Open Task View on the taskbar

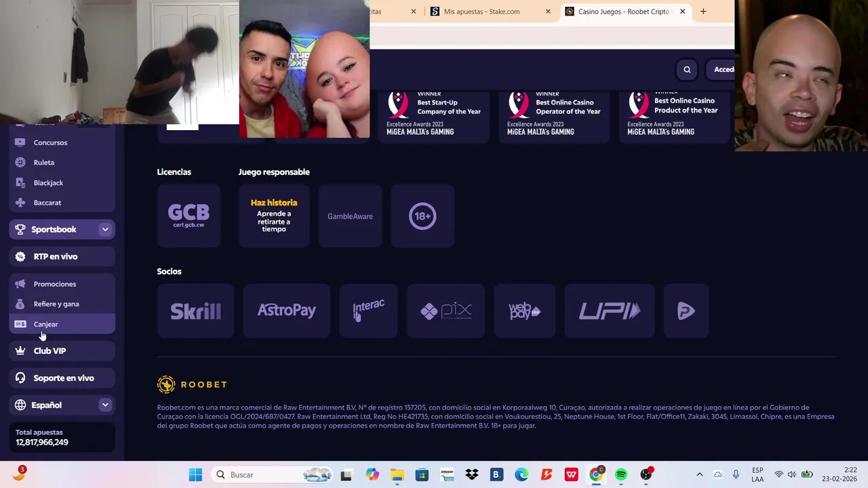(346, 475)
